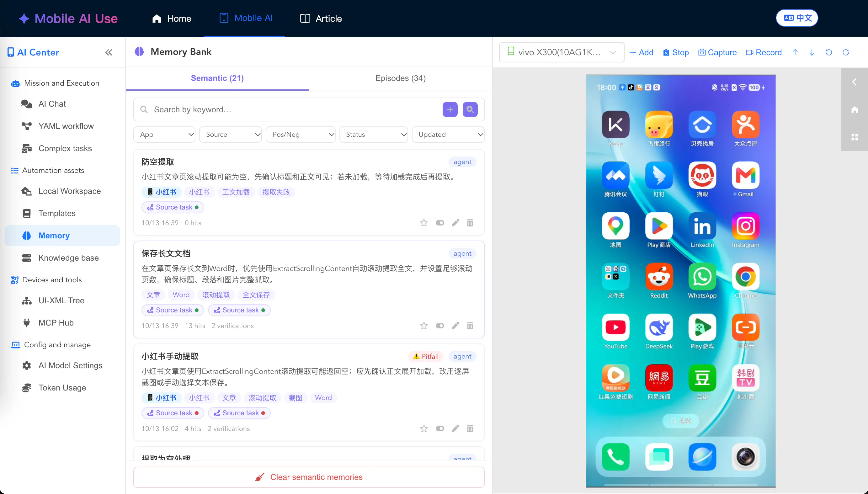The height and width of the screenshot is (494, 868).
Task: Switch language with the 中文 button
Action: click(797, 18)
